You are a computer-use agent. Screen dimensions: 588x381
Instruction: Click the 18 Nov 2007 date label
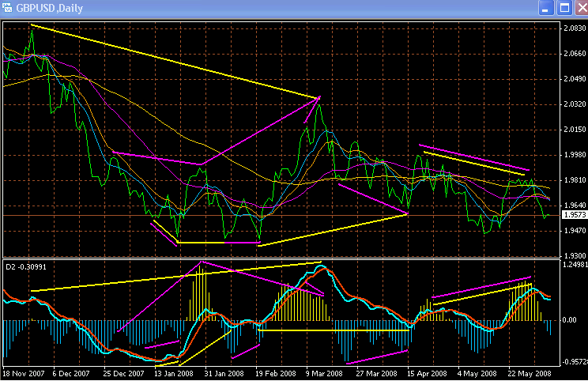tap(24, 374)
